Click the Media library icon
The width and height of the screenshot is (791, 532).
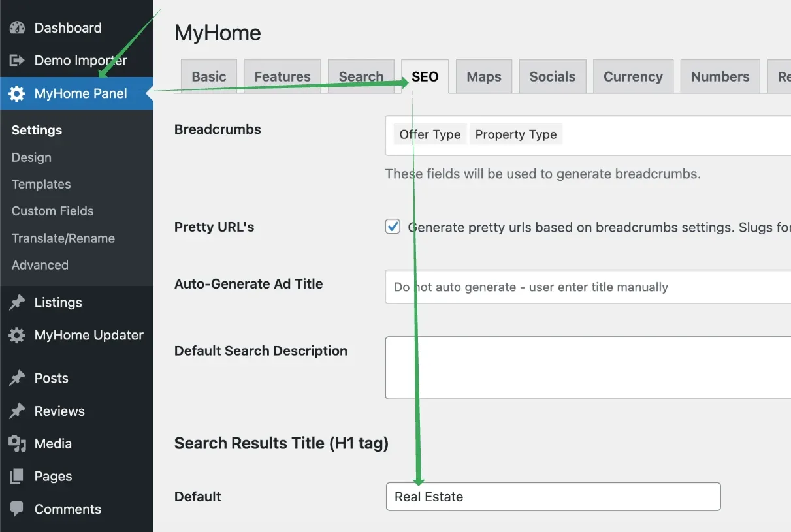tap(17, 444)
